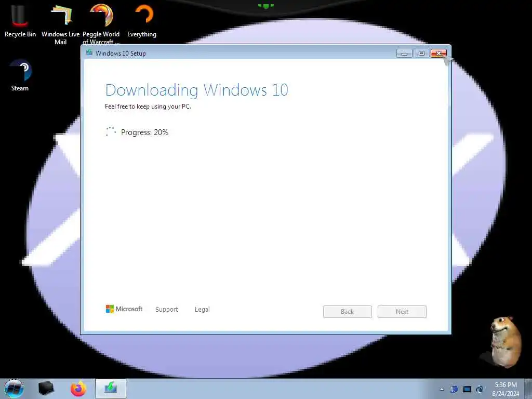
Task: Open the black box app on the taskbar
Action: [x=46, y=389]
